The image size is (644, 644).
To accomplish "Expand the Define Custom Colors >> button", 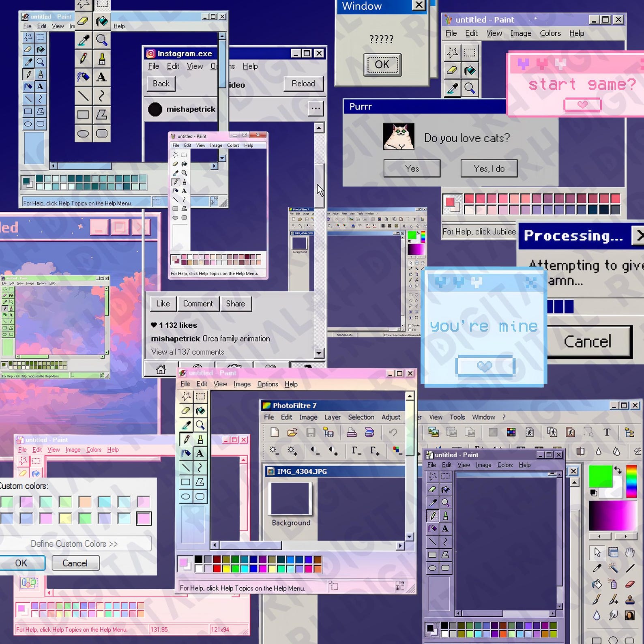I will point(75,543).
